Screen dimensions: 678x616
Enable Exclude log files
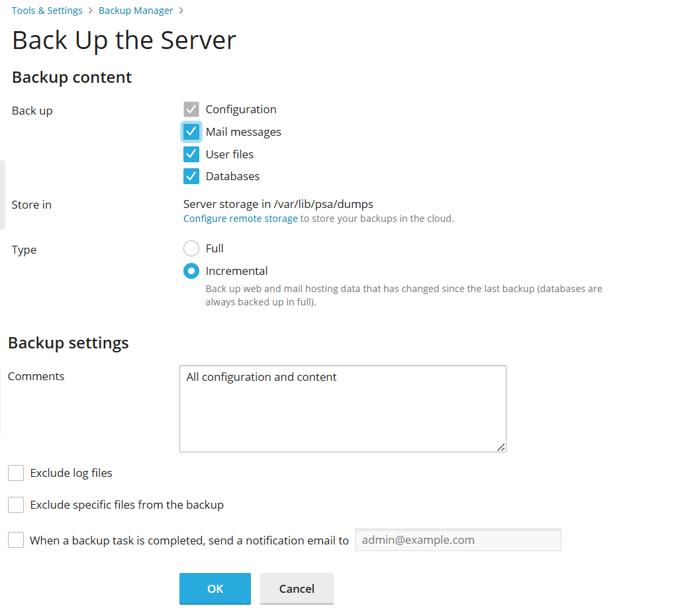[16, 472]
